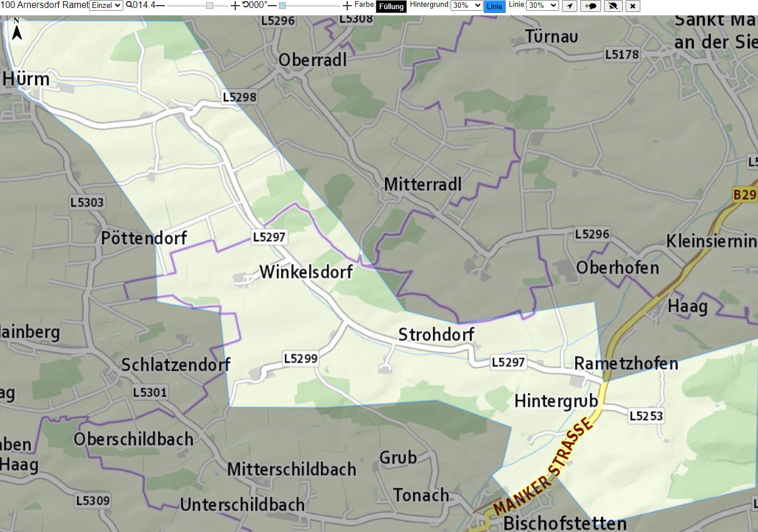The height and width of the screenshot is (532, 758).
Task: Click the rotation plus icon
Action: (x=347, y=5)
